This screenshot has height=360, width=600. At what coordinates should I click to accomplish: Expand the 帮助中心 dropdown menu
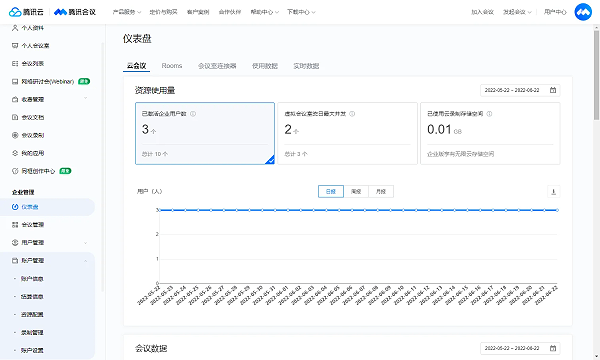265,12
